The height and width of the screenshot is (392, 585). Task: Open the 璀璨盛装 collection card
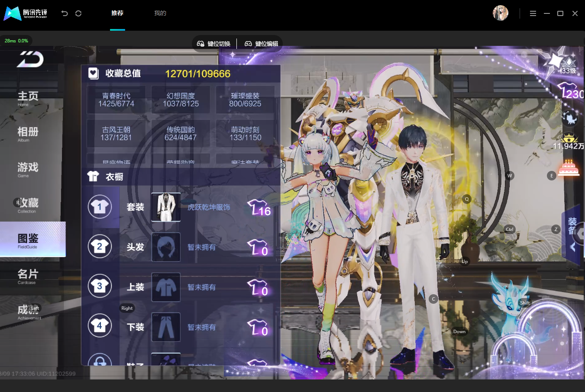pos(245,100)
